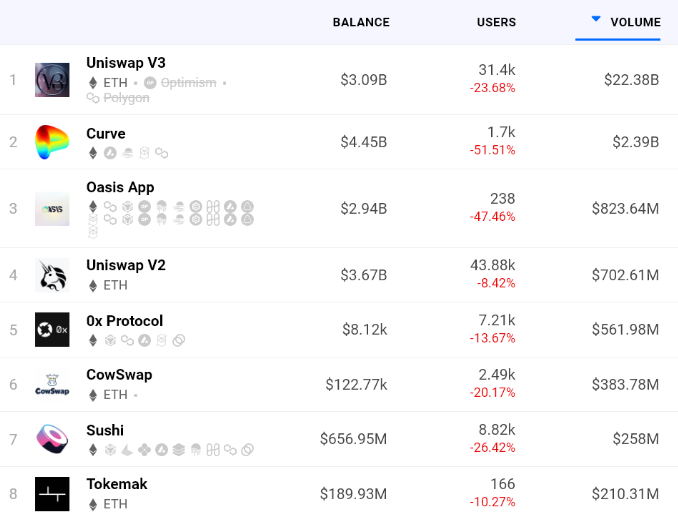
Task: Open the Oasis App name link
Action: pyautogui.click(x=120, y=187)
